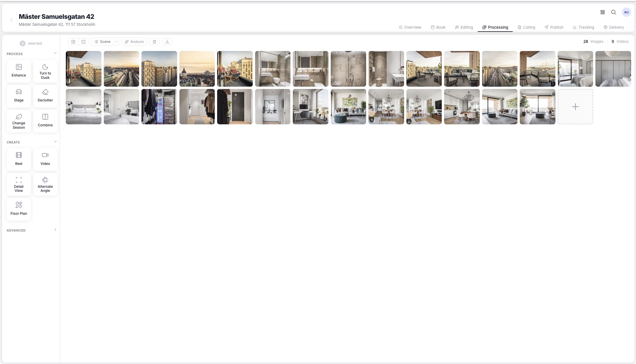Click the download icon in toolbar
Image resolution: width=636 pixels, height=364 pixels.
coord(167,42)
